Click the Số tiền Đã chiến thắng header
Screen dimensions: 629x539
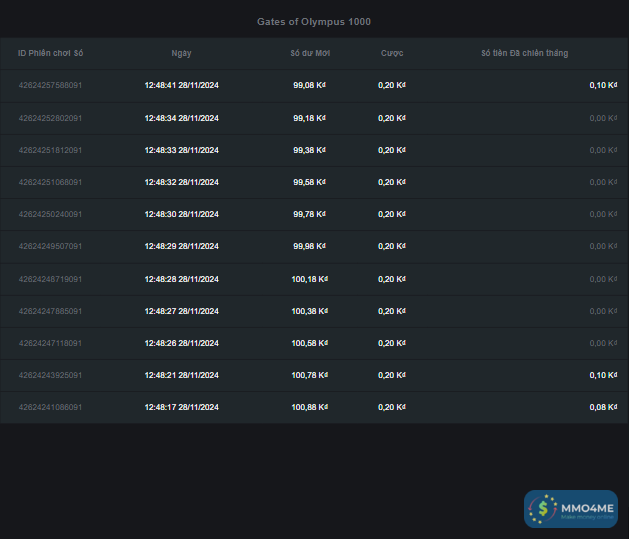point(525,53)
